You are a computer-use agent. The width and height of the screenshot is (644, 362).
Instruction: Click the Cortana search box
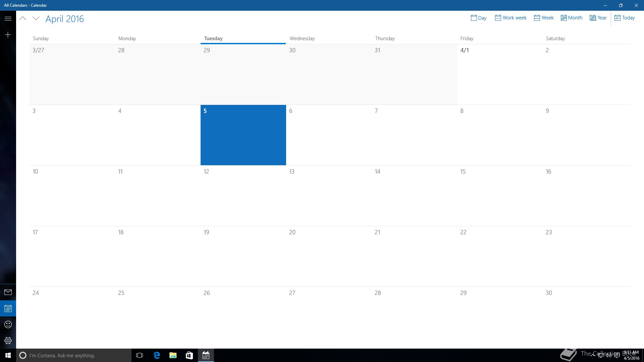[x=74, y=355]
